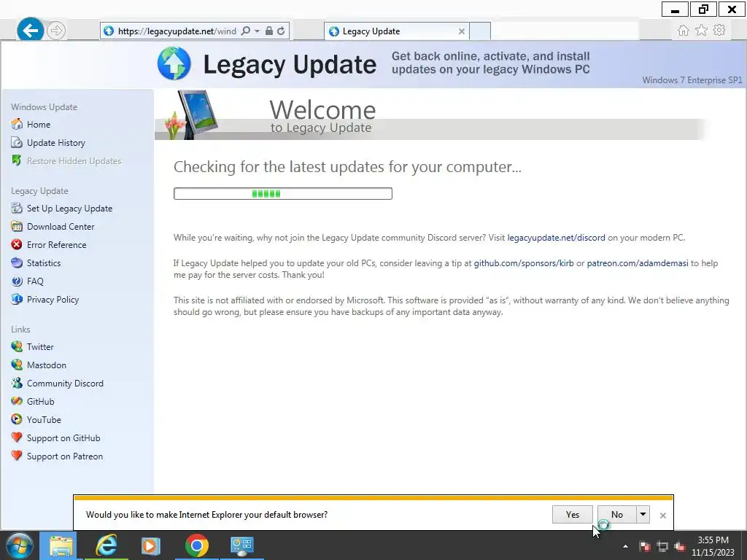This screenshot has width=747, height=560.
Task: Click the update checking progress bar
Action: (283, 193)
